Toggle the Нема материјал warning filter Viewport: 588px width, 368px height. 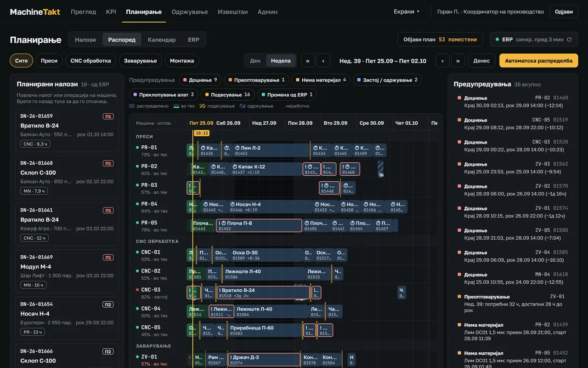320,80
